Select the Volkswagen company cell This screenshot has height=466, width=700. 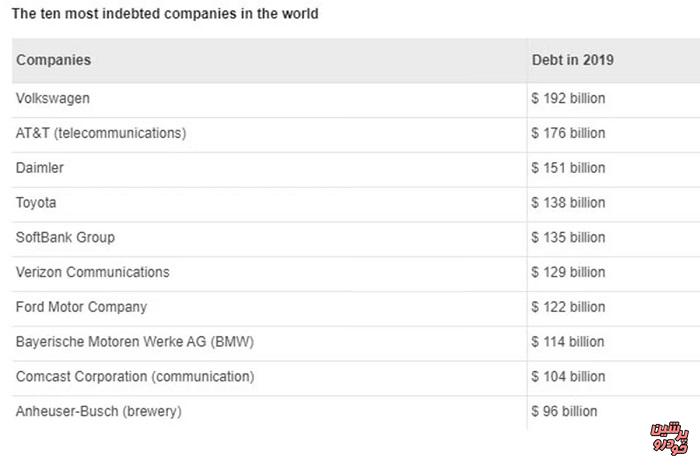click(53, 98)
